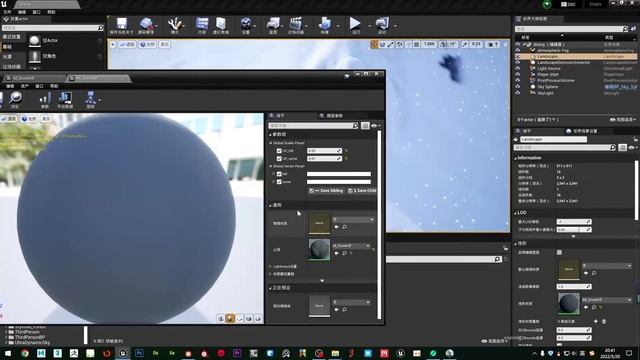Viewport: 640px width, 360px height.
Task: Enable the first Global Scalar parameter checkbox
Action: click(x=279, y=151)
